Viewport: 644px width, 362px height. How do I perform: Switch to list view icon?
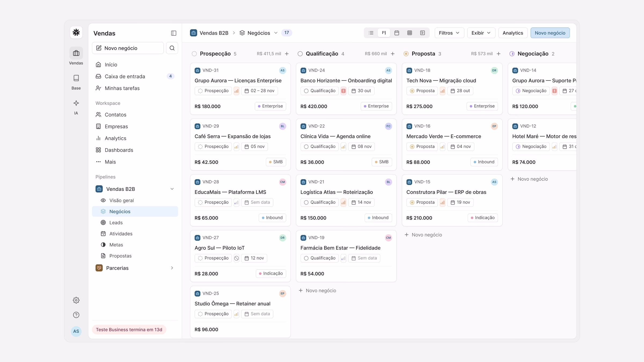(x=371, y=33)
